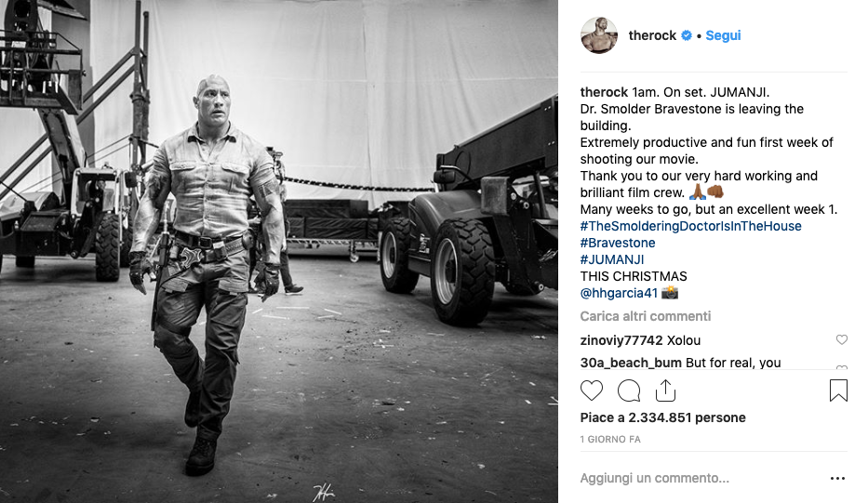Click the therock username in the header
Viewport: 868px width, 503px height.
pos(653,35)
